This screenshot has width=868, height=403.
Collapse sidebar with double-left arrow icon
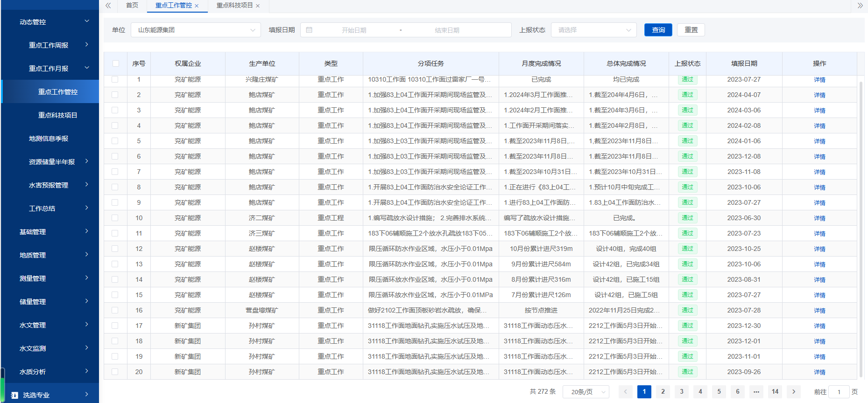tap(108, 6)
